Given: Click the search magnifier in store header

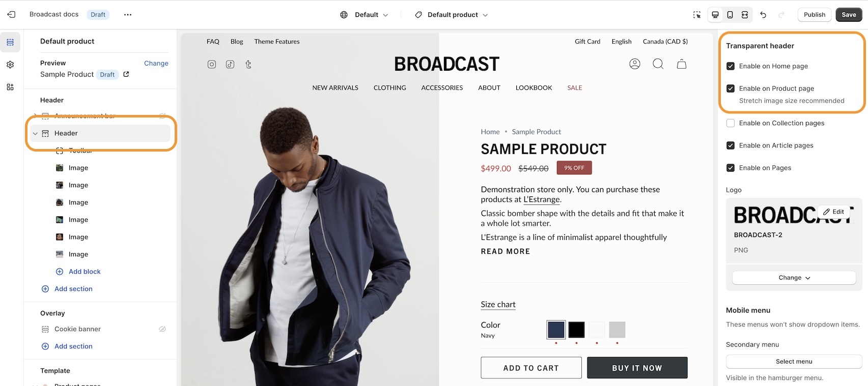Looking at the screenshot, I should point(658,64).
